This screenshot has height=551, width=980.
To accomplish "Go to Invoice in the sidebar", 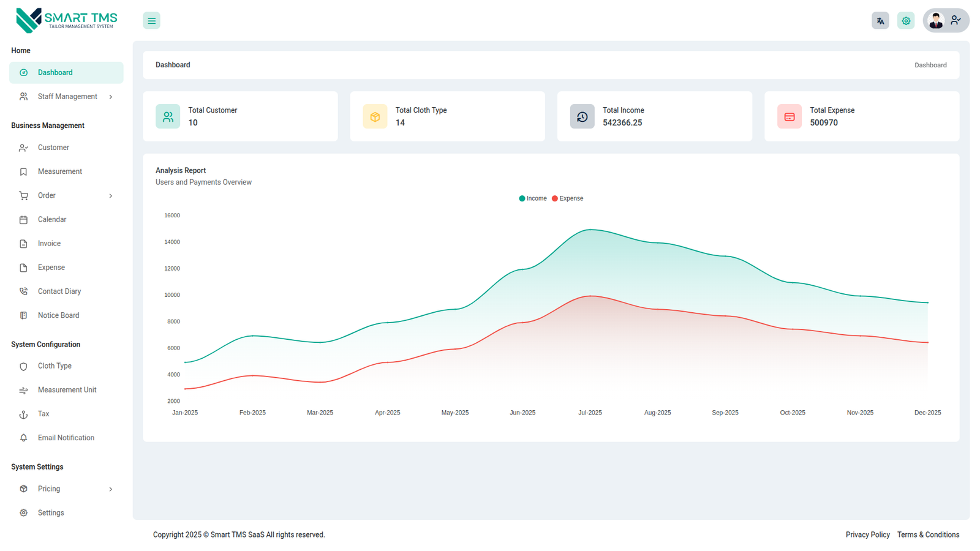I will tap(49, 244).
